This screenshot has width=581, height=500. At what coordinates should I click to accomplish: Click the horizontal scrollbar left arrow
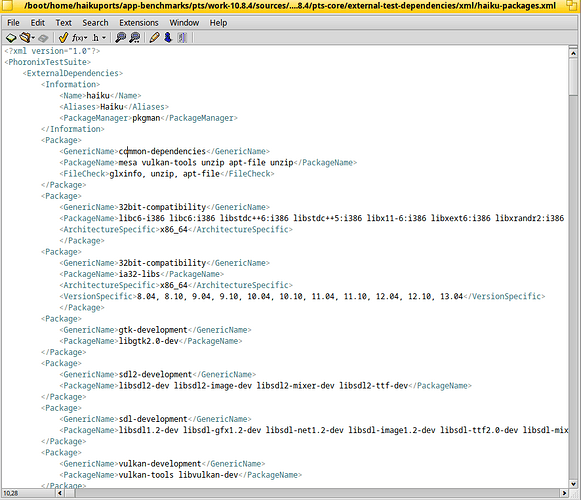tap(60, 493)
